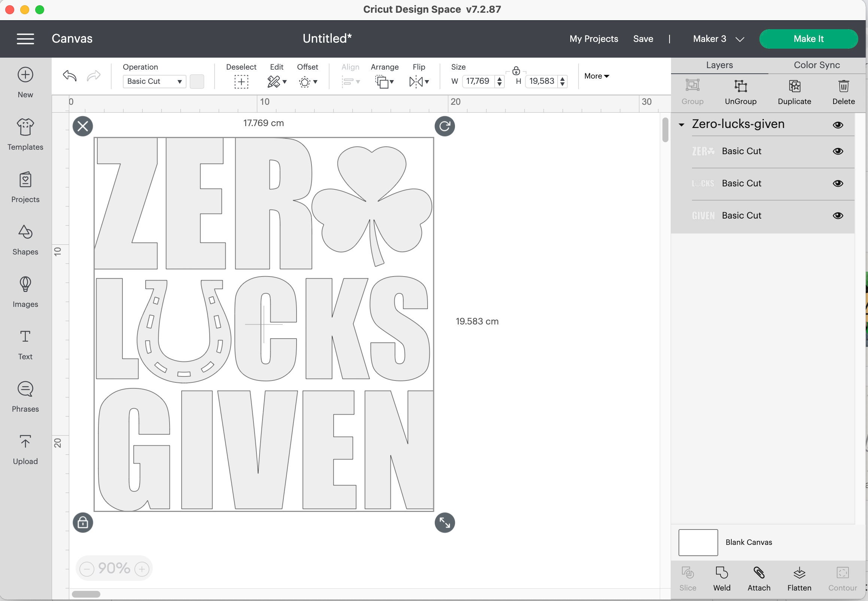Open the hamburger menu
This screenshot has height=601, width=868.
tap(25, 39)
